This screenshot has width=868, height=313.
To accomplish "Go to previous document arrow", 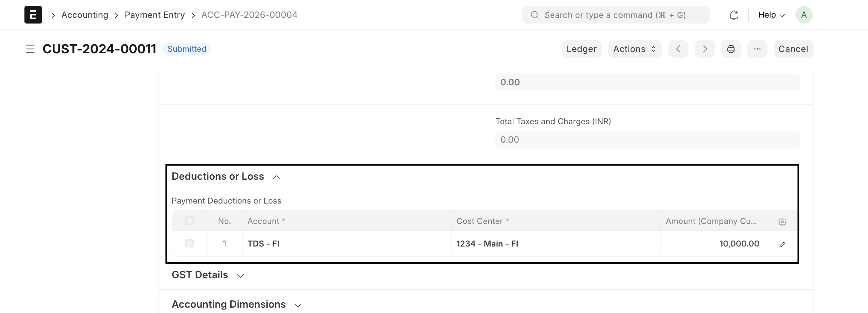I will 678,49.
